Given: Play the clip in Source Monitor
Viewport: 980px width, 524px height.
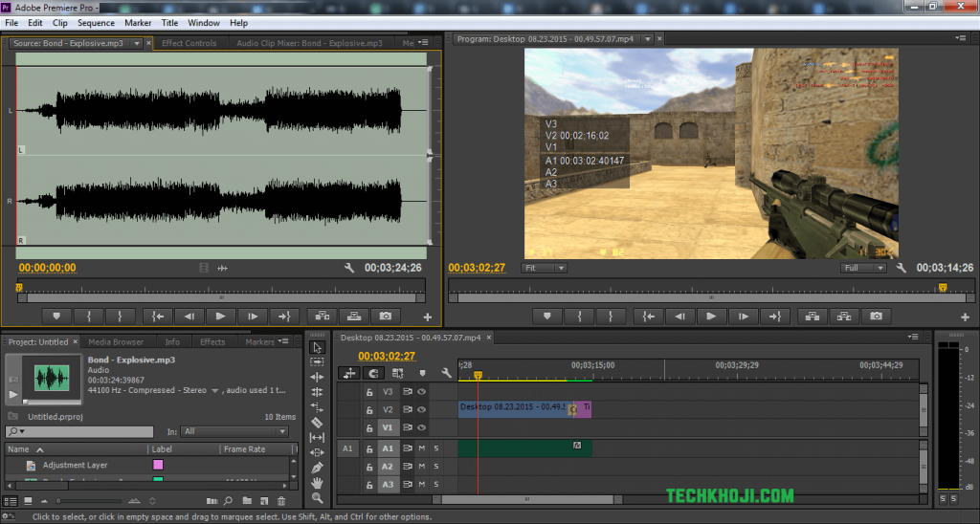Looking at the screenshot, I should pos(221,317).
